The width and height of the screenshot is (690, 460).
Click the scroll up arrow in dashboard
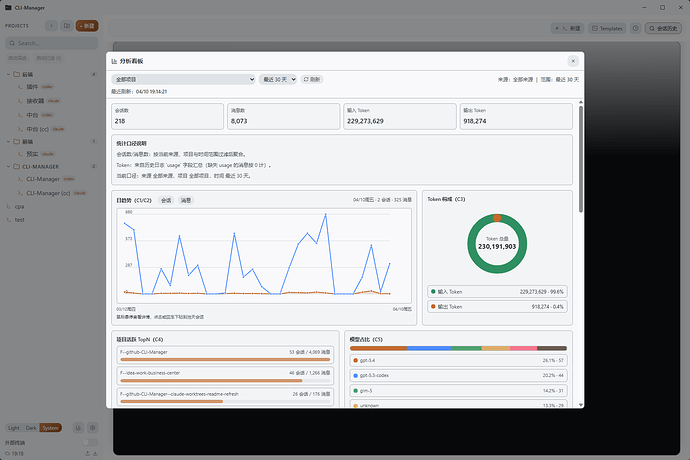pyautogui.click(x=580, y=102)
